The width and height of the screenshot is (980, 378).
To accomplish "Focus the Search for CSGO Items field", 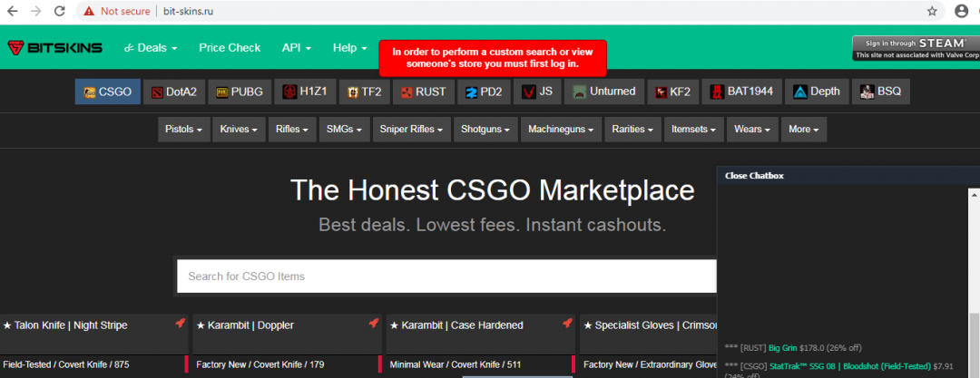I will 445,276.
